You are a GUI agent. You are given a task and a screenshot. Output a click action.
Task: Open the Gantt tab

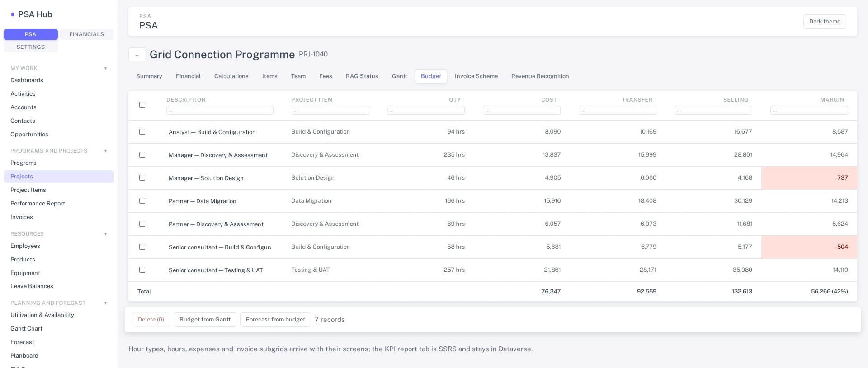pyautogui.click(x=400, y=76)
